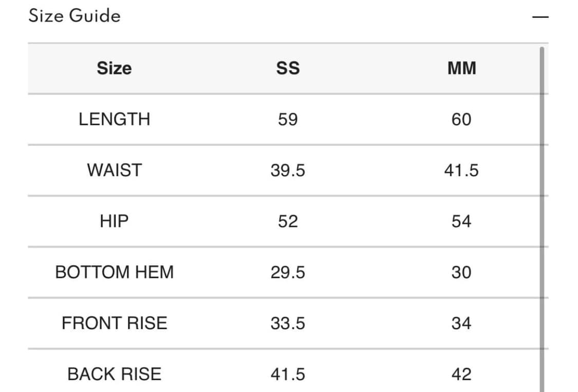Select the MM size column header
This screenshot has width=578, height=392.
[x=461, y=68]
